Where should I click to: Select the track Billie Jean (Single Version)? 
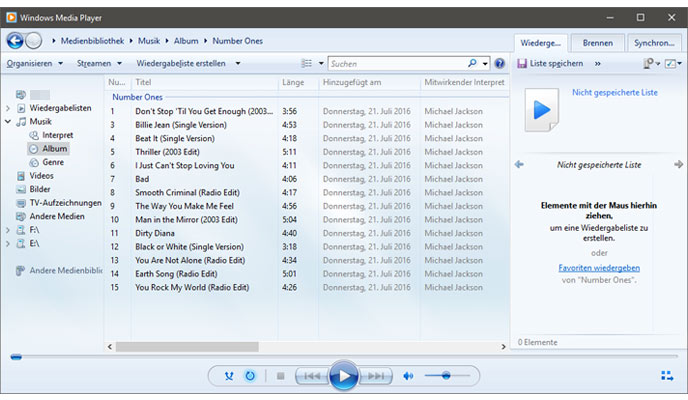175,125
